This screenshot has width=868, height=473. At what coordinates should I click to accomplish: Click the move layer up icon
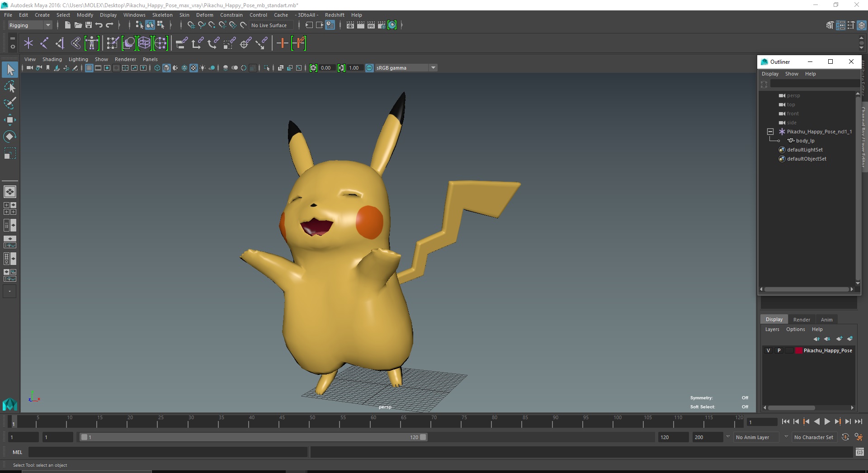[816, 338]
